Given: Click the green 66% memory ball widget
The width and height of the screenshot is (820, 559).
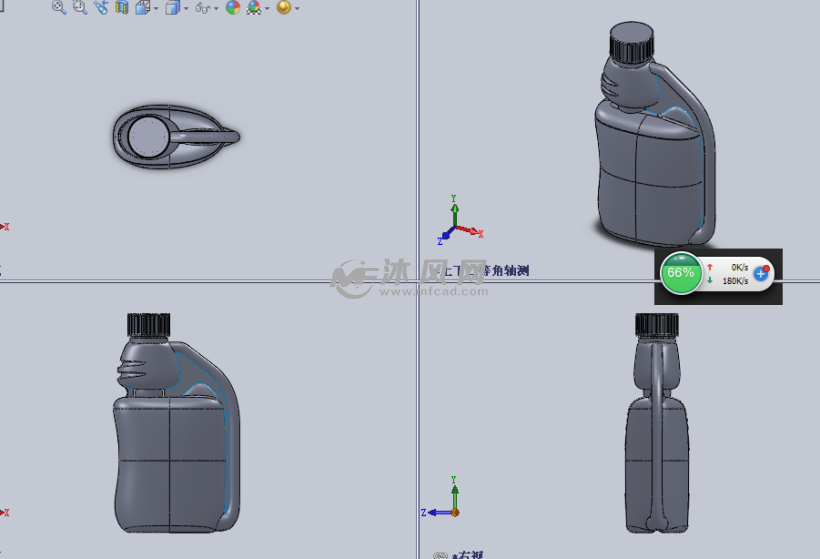Looking at the screenshot, I should click(x=681, y=273).
